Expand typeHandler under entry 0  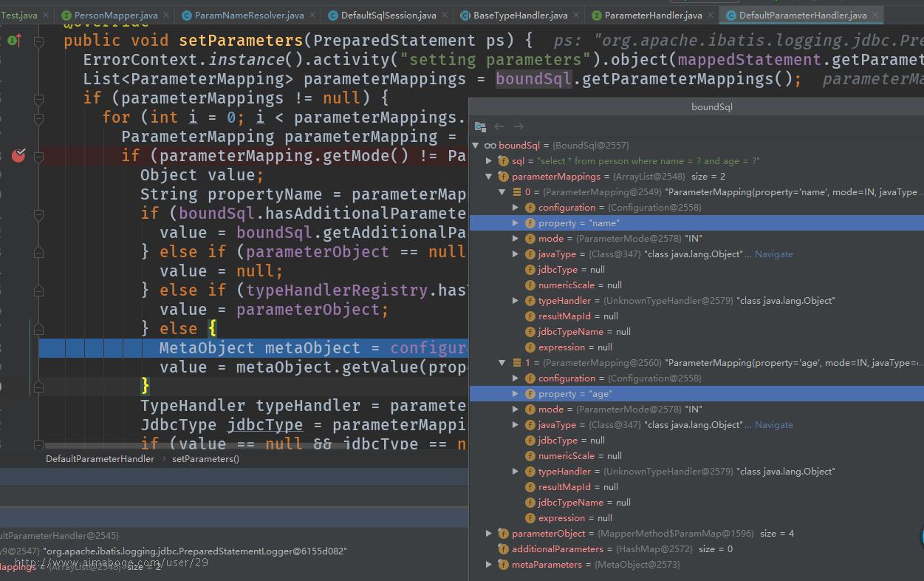[x=516, y=301]
